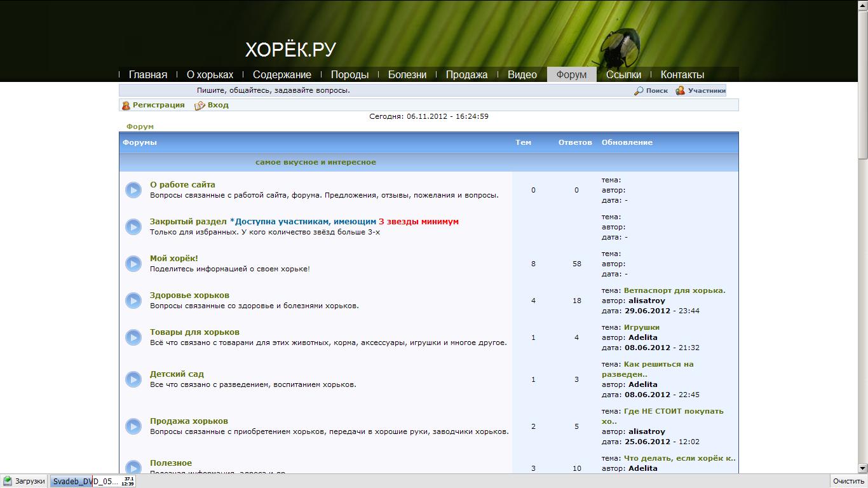The height and width of the screenshot is (488, 868).
Task: Open the ХОРЁК.РУ site title
Action: pyautogui.click(x=290, y=50)
